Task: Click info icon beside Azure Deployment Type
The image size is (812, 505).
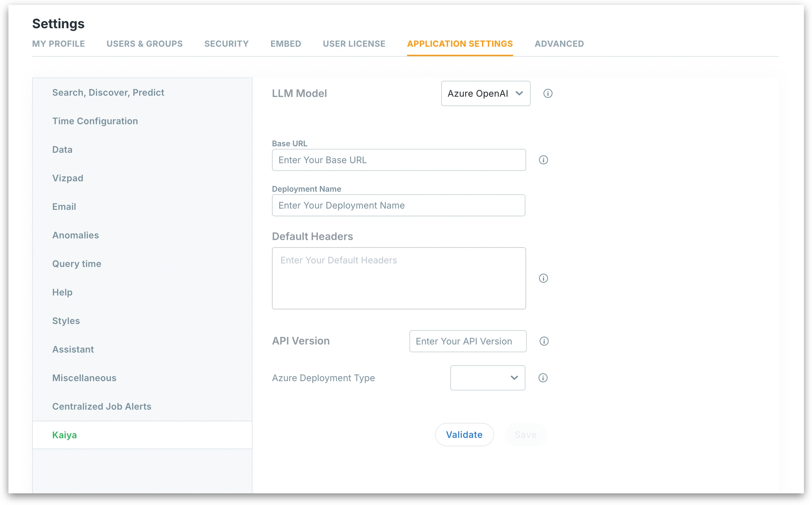Action: point(543,378)
